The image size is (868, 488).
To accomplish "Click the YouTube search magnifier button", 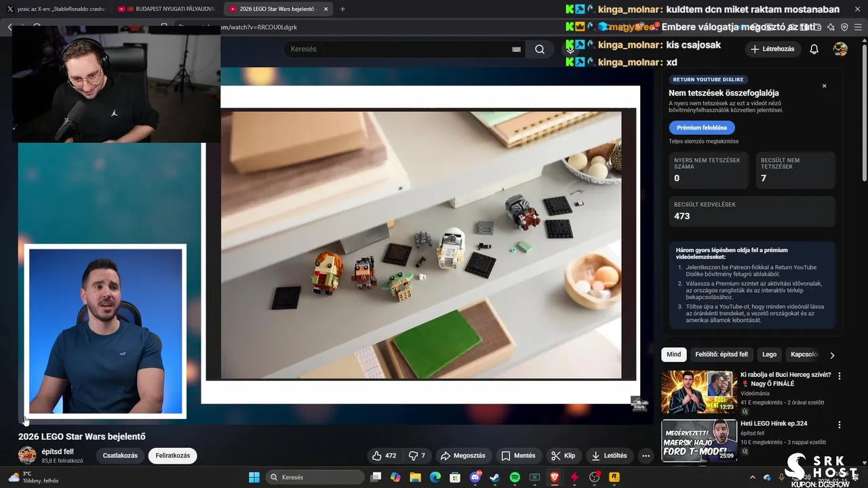I will (540, 49).
